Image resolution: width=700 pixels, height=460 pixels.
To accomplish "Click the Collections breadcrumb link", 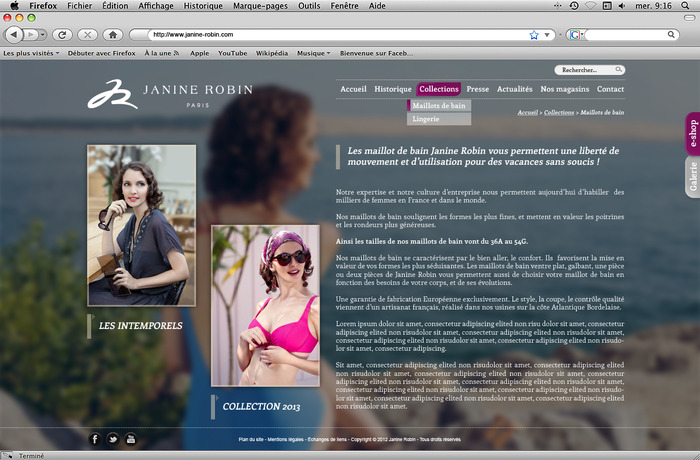I will pos(559,113).
